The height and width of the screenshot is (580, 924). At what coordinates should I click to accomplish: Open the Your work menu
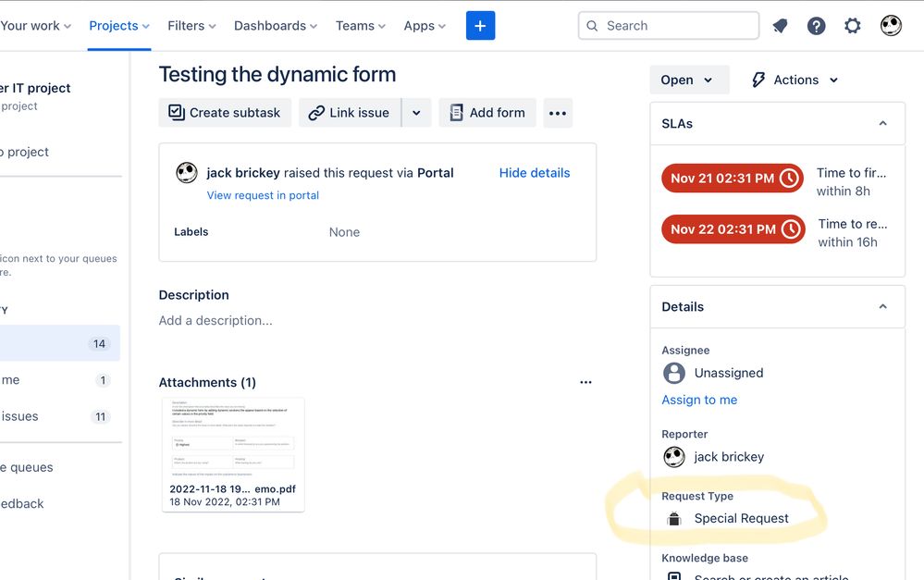[35, 26]
